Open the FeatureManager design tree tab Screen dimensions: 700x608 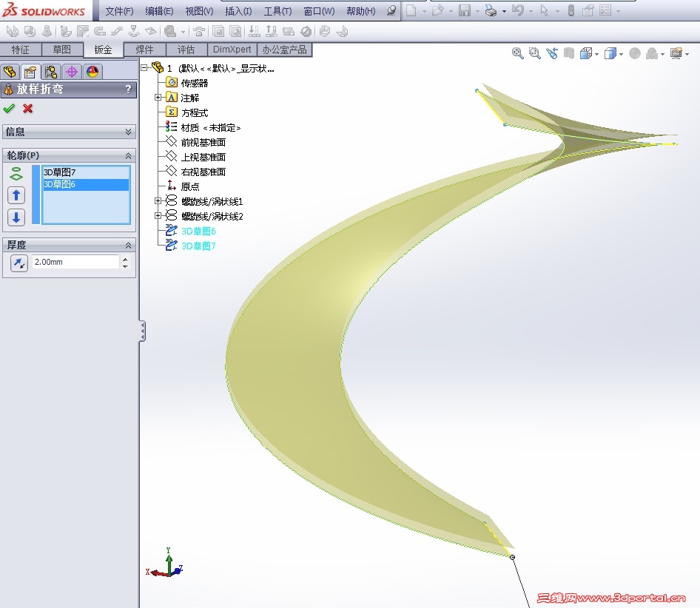(x=10, y=72)
